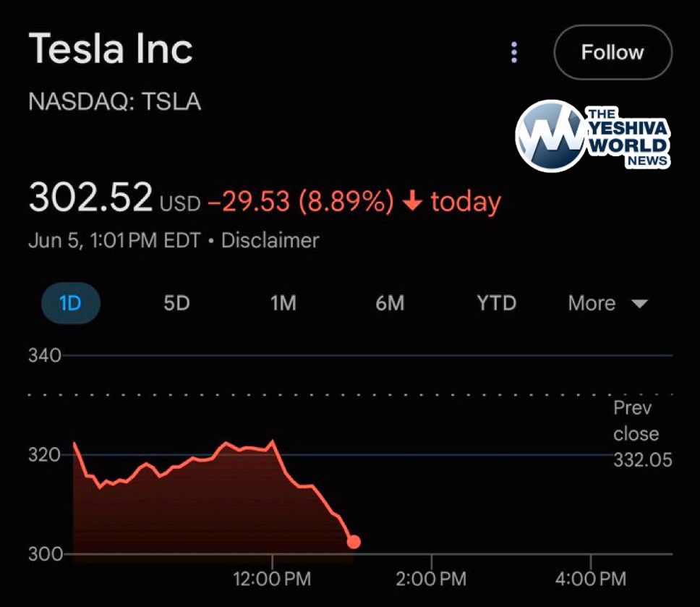Click the red down arrow next to today
This screenshot has height=607, width=700.
412,202
